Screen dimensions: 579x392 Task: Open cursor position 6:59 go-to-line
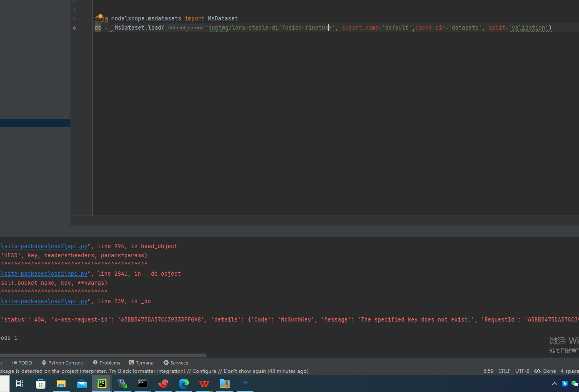point(489,371)
